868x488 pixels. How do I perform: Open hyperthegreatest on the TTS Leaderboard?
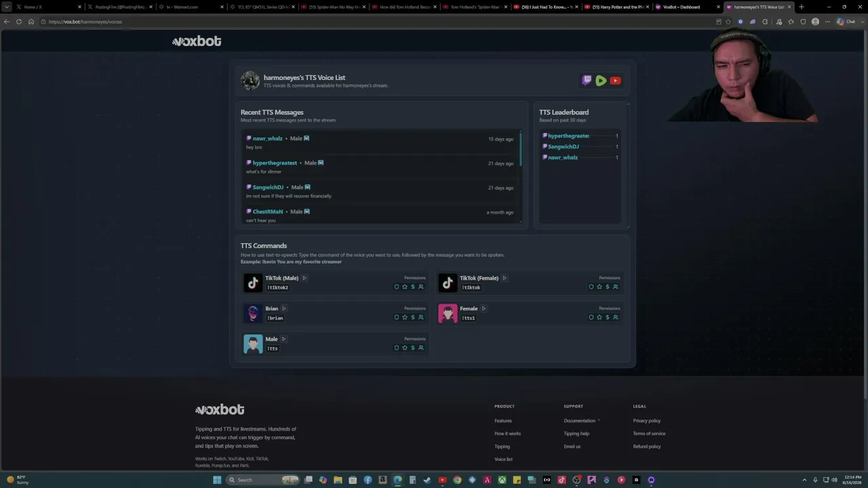568,136
